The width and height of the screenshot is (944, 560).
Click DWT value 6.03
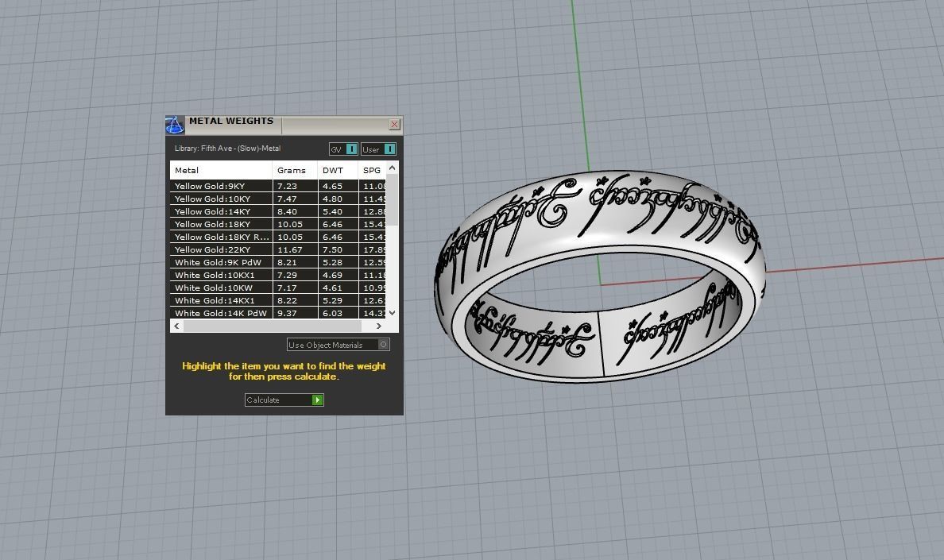point(332,314)
